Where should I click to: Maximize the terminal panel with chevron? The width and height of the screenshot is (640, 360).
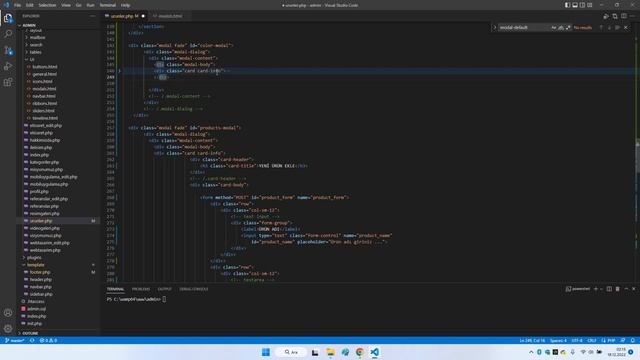pos(626,289)
